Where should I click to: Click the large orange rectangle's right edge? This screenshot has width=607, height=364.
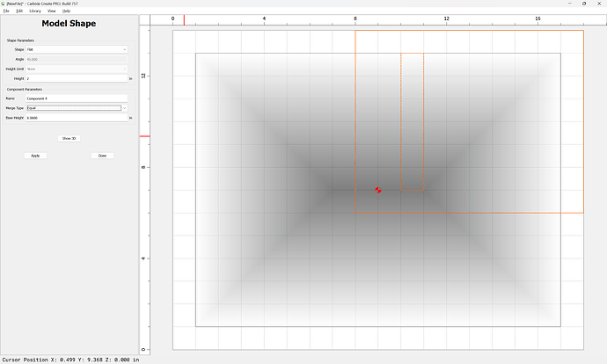coord(583,121)
